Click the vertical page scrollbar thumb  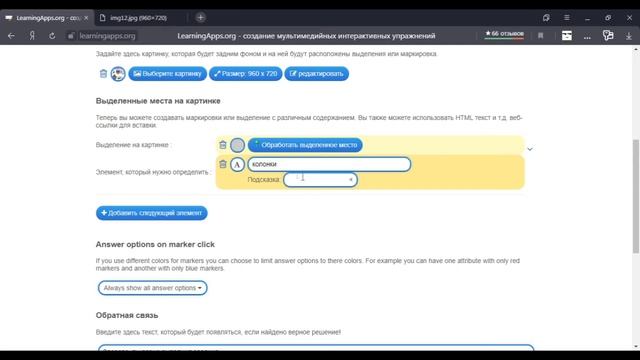(636, 196)
